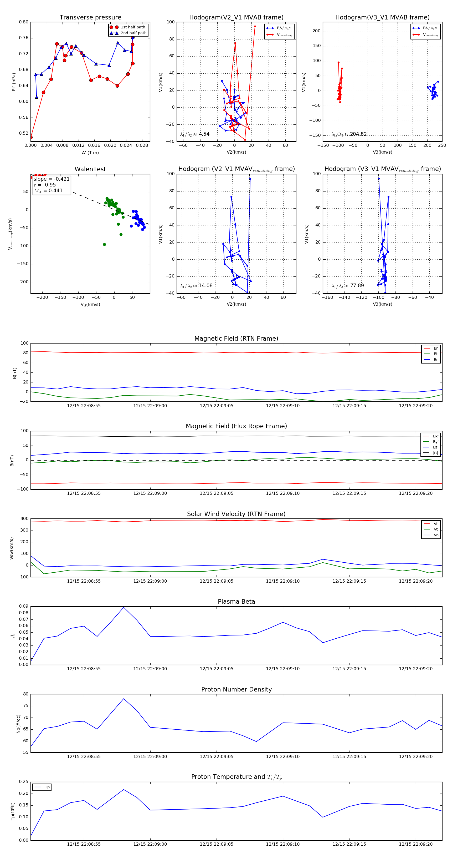Select the 'Vt' legend entry
Screen dimensions: 473x868
431,529
